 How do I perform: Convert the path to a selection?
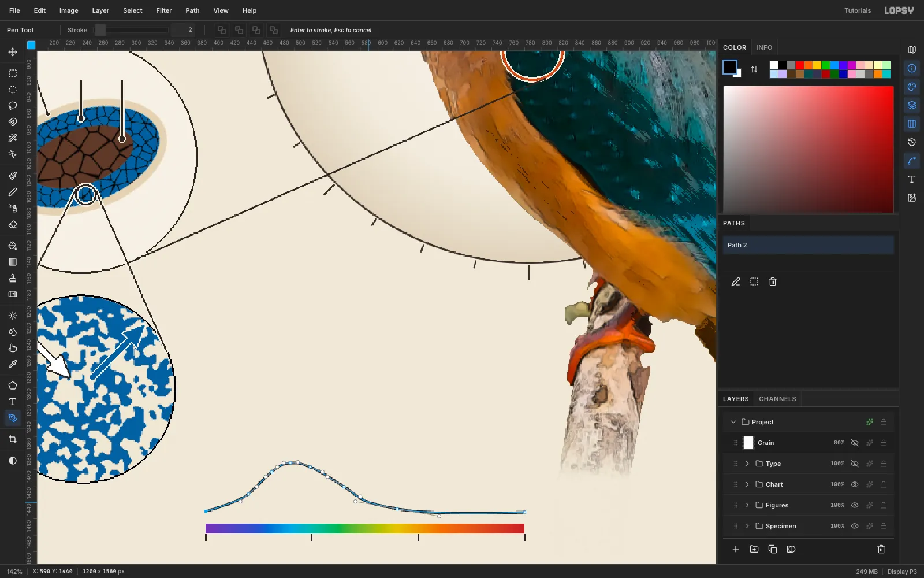click(x=754, y=281)
